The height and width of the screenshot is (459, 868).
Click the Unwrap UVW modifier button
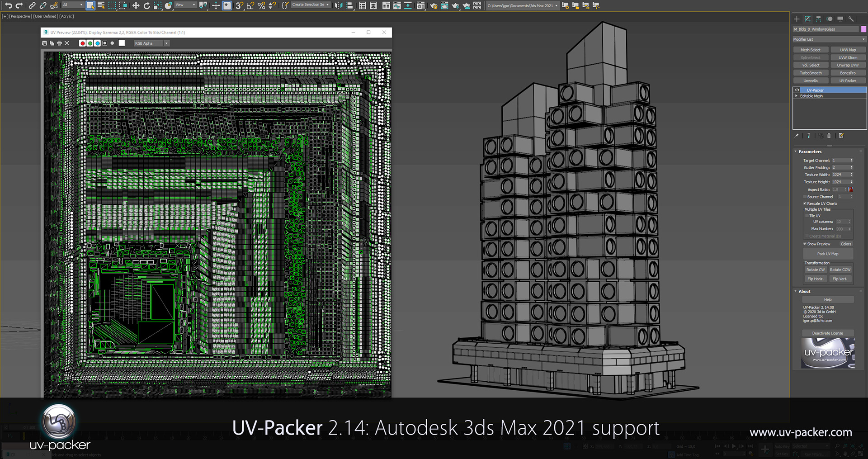point(848,65)
